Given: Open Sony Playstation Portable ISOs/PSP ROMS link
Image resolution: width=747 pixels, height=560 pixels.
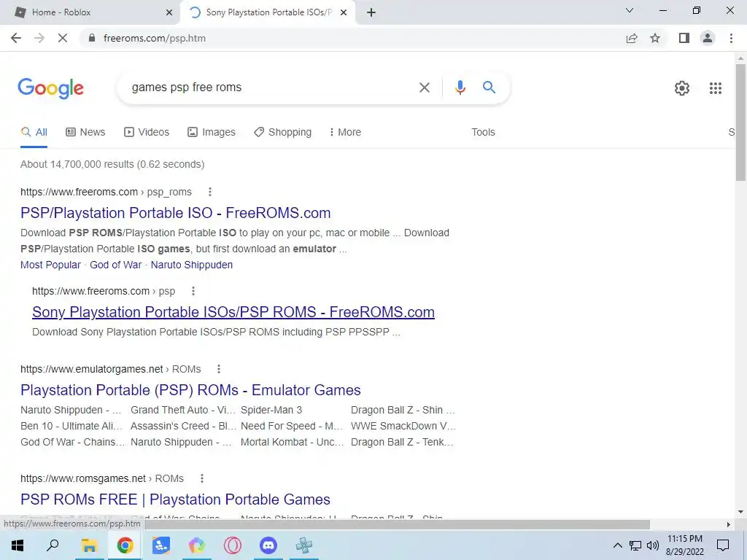Looking at the screenshot, I should [x=233, y=312].
